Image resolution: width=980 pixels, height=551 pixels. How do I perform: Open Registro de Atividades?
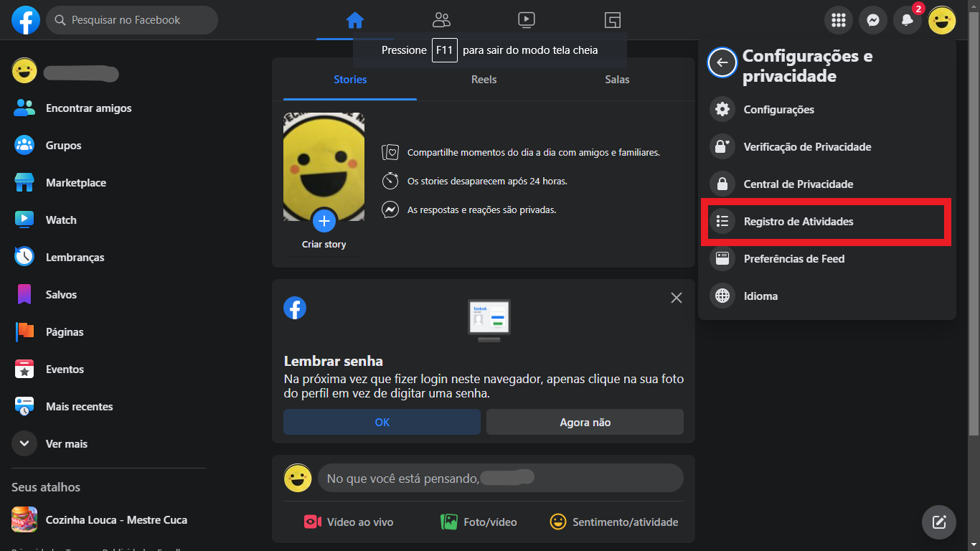827,222
